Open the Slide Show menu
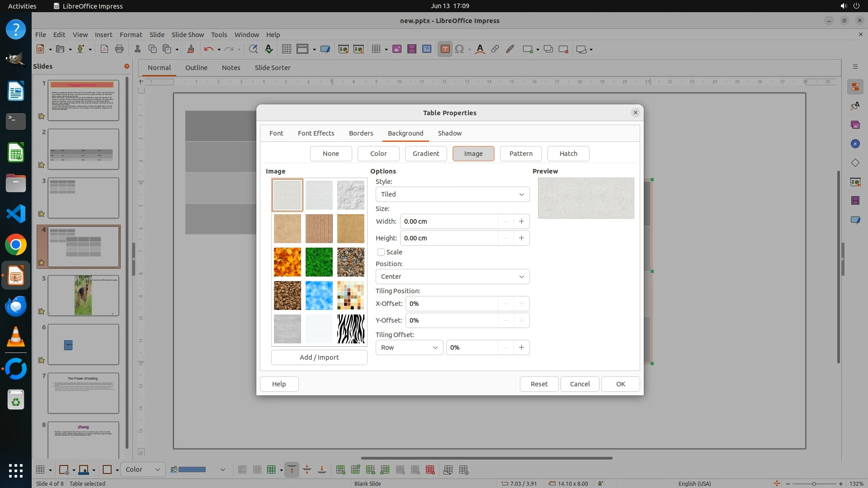 pyautogui.click(x=188, y=35)
